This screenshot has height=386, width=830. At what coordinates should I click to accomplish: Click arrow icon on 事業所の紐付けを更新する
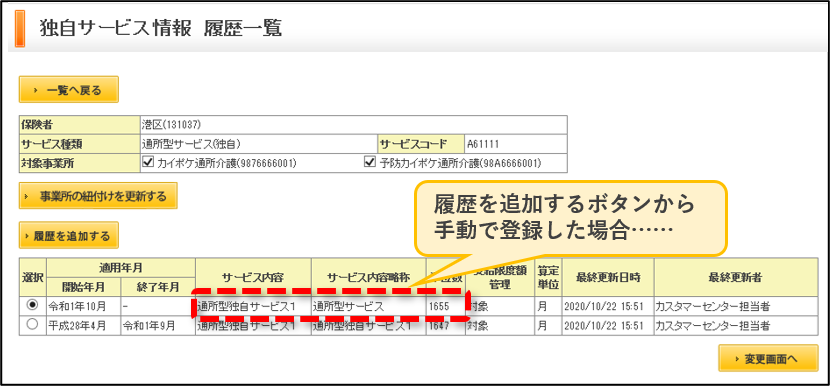point(27,197)
